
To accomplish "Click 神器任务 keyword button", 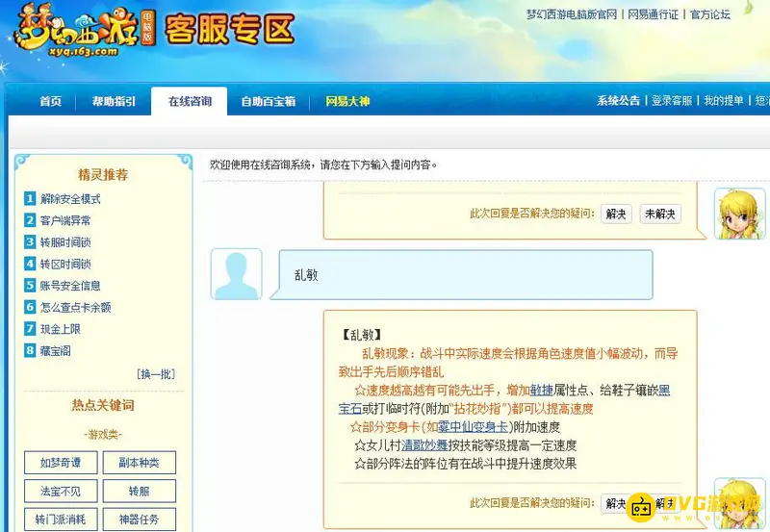I will click(139, 519).
